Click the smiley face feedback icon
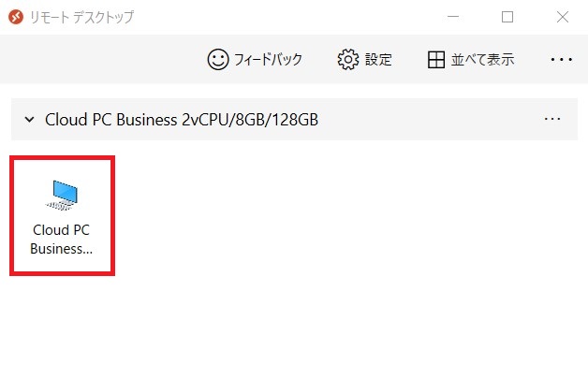 coord(218,59)
